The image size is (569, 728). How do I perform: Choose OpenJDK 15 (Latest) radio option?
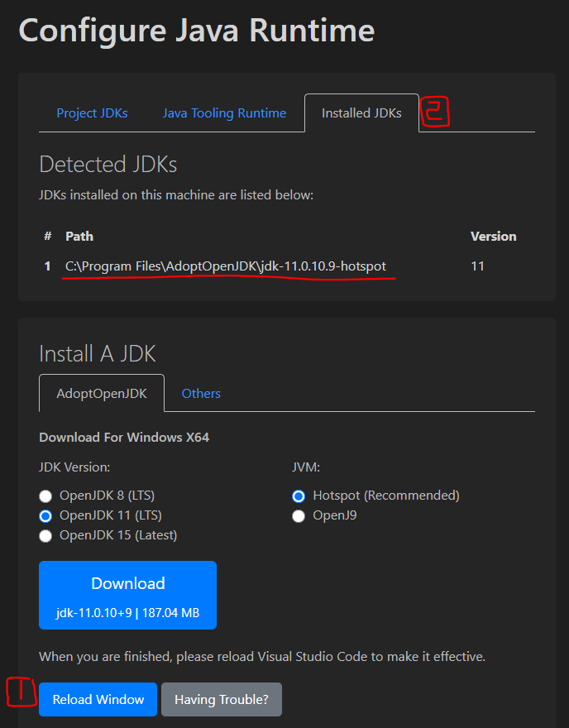(x=45, y=536)
